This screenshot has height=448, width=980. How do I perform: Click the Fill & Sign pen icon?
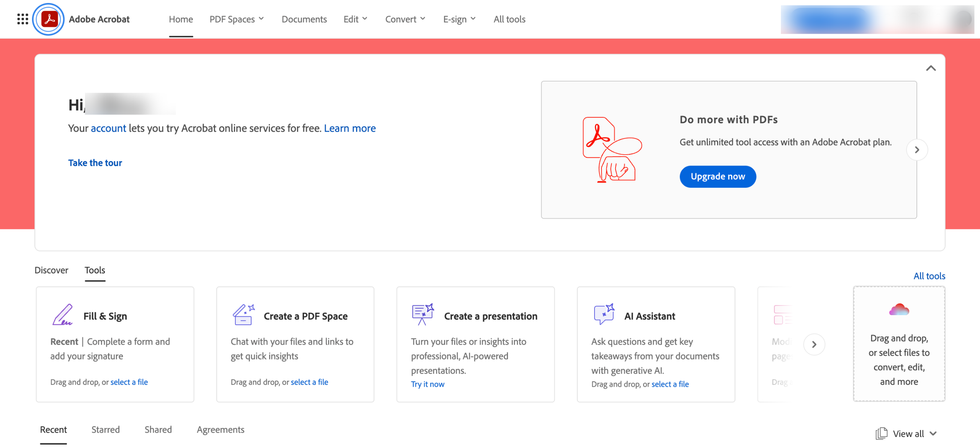click(x=62, y=315)
